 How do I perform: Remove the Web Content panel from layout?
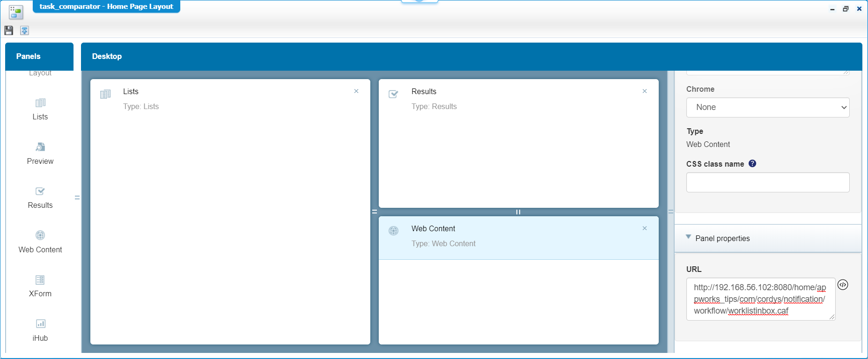click(x=645, y=228)
